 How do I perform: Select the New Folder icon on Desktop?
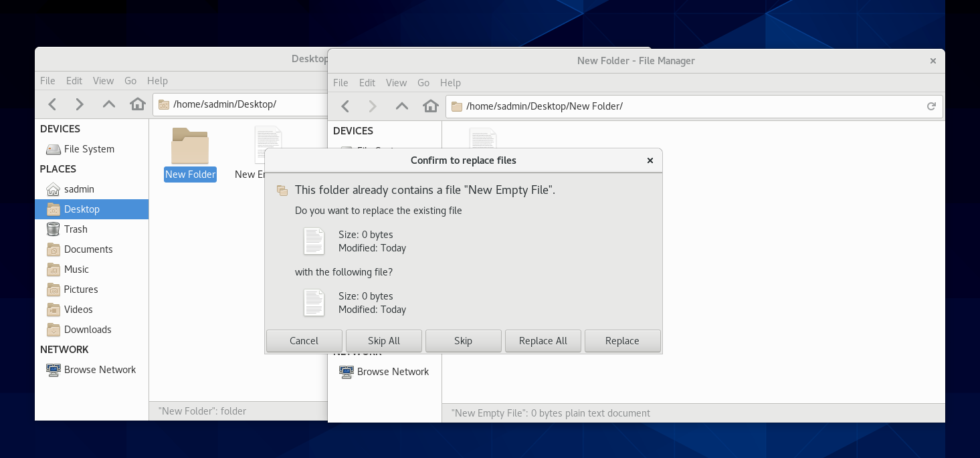coord(190,147)
